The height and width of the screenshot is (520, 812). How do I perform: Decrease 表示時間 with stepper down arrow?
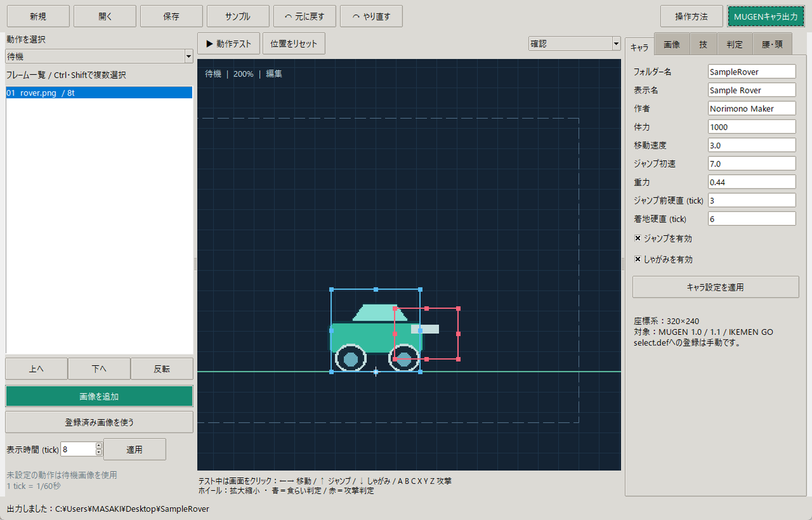[x=99, y=452]
